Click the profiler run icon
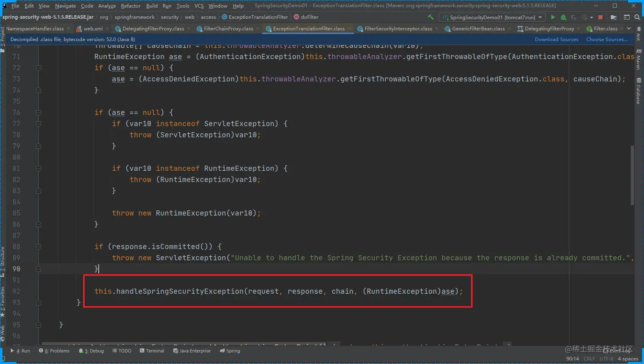 coord(584,17)
